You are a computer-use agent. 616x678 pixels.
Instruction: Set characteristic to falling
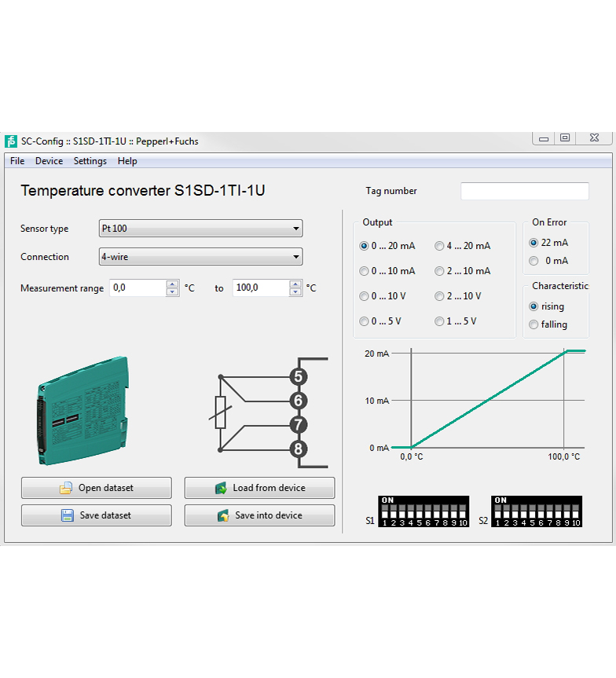(x=534, y=324)
